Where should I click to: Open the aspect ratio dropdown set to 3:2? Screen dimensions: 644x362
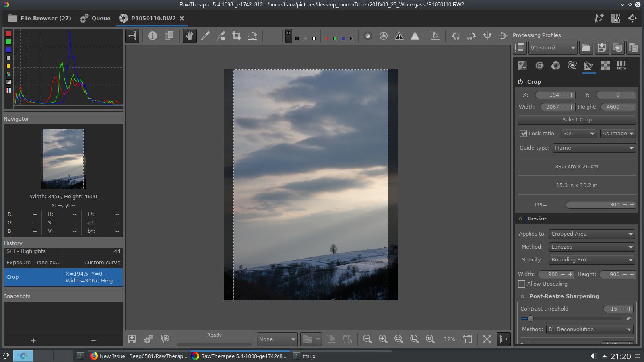[578, 133]
